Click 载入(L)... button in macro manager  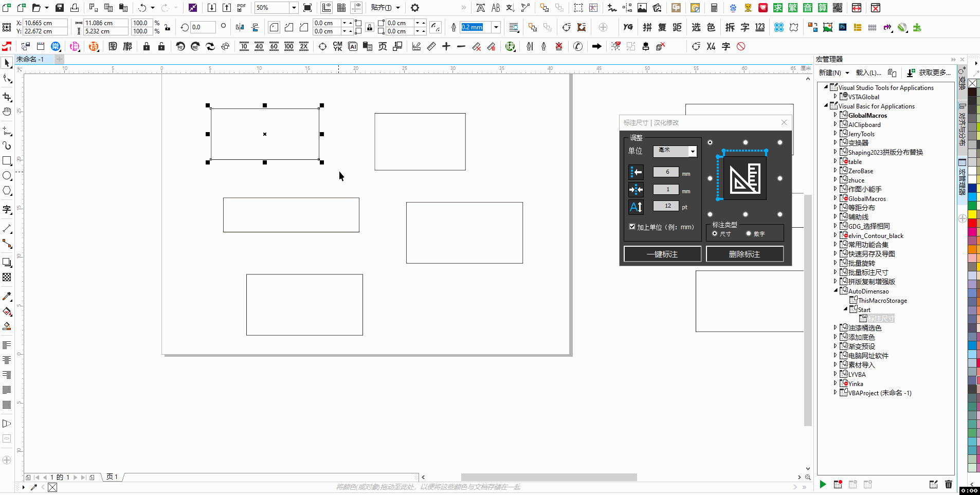868,72
